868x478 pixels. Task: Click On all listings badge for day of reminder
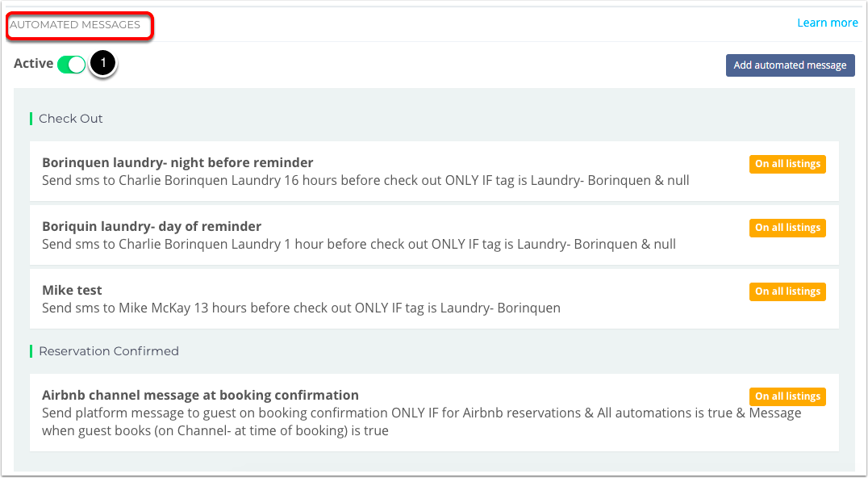[787, 228]
